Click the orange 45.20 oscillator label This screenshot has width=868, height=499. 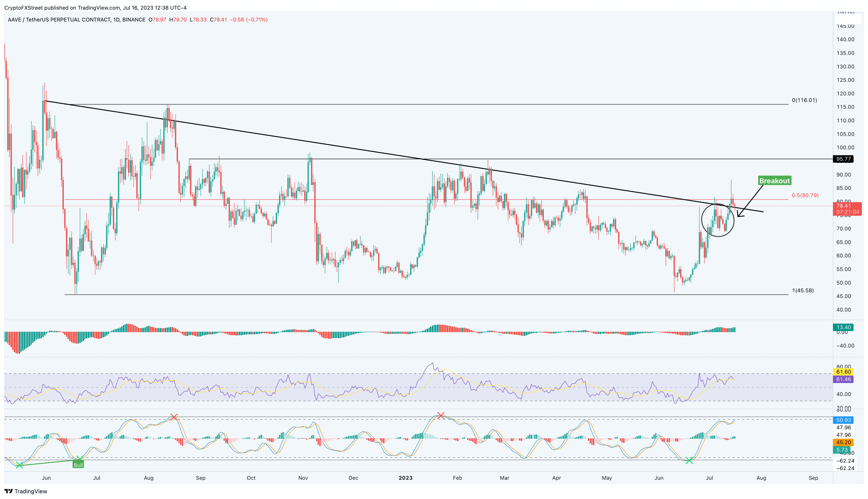(x=843, y=442)
